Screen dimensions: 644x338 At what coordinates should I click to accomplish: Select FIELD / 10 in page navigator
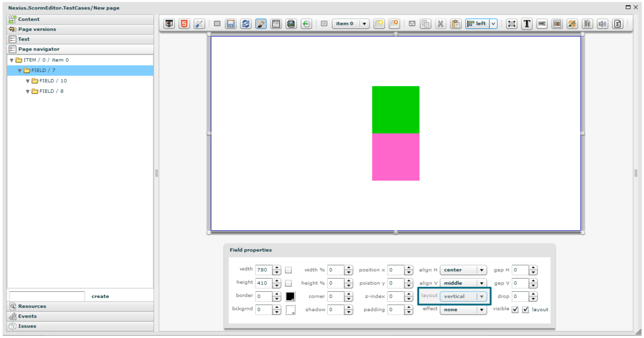(53, 81)
